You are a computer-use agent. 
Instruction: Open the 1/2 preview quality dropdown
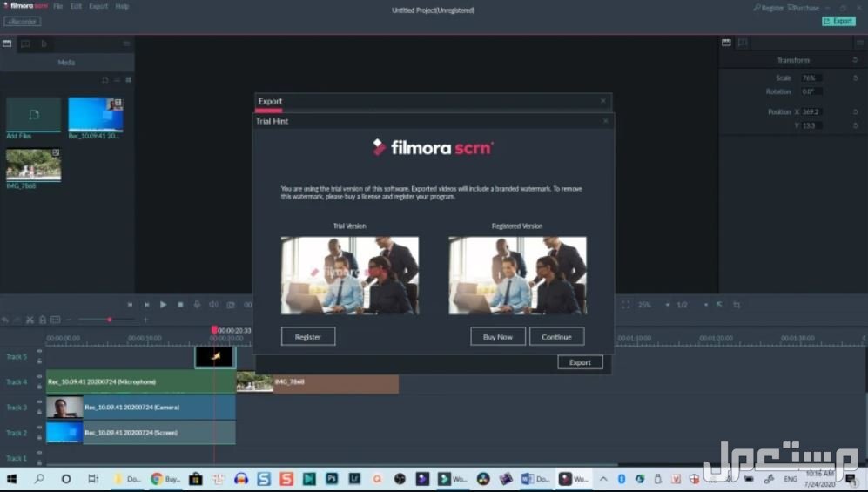pyautogui.click(x=692, y=305)
